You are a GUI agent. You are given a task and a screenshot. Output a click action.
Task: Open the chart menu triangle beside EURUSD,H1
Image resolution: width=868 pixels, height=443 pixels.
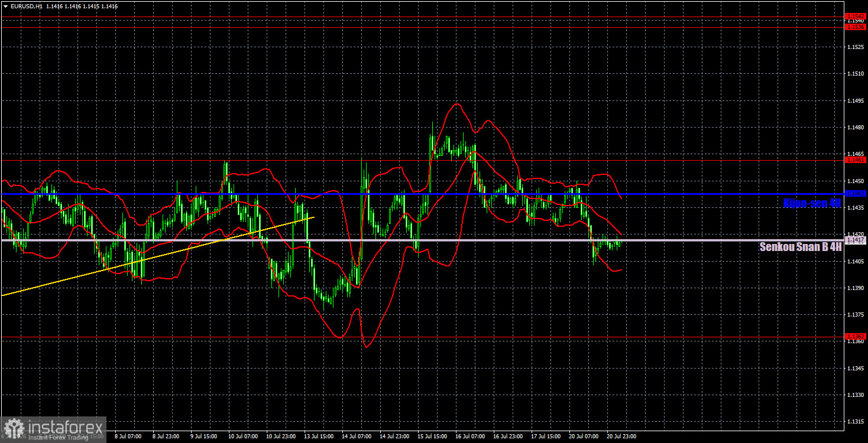point(5,6)
